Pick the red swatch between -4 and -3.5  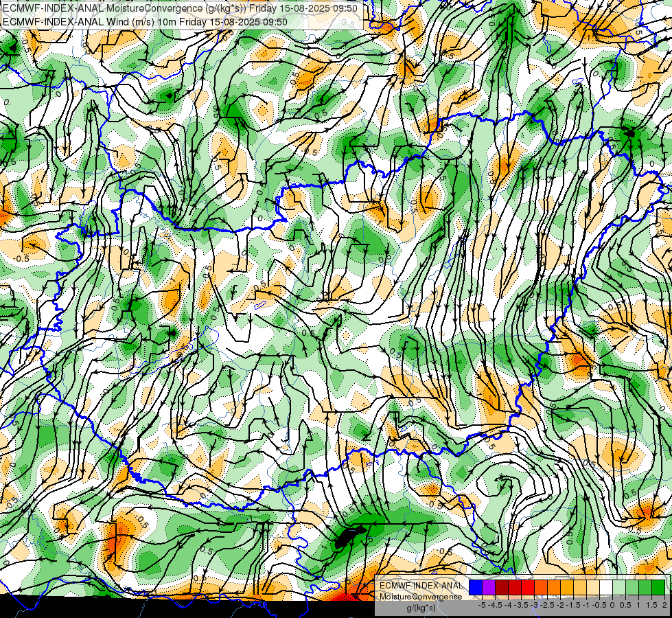(x=515, y=587)
